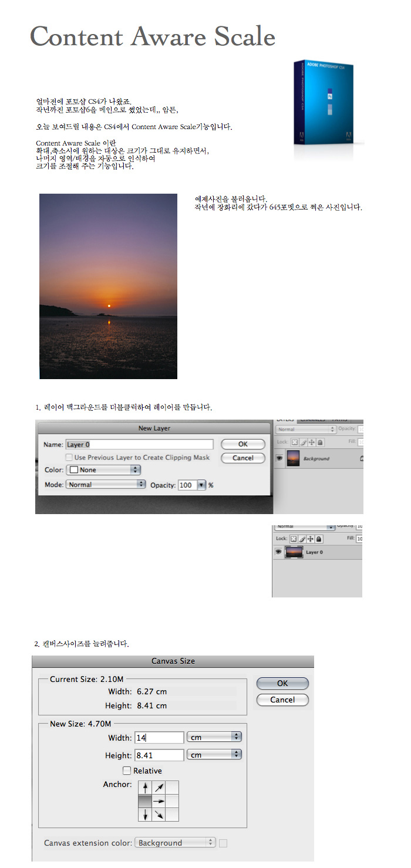This screenshot has width=411, height=868.
Task: Click lock position icon above Background layer
Action: [x=311, y=442]
